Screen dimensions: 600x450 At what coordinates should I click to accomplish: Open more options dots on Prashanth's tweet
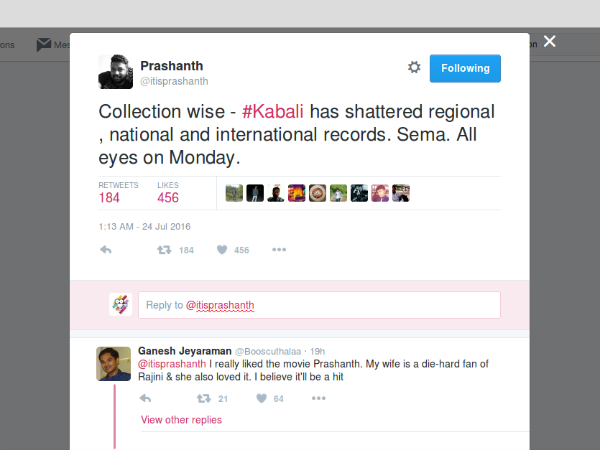point(279,250)
